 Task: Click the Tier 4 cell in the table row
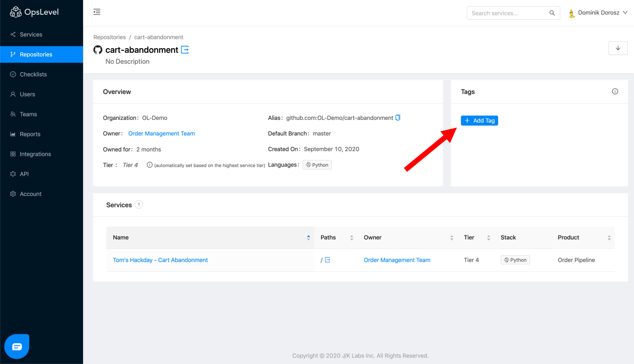[471, 260]
